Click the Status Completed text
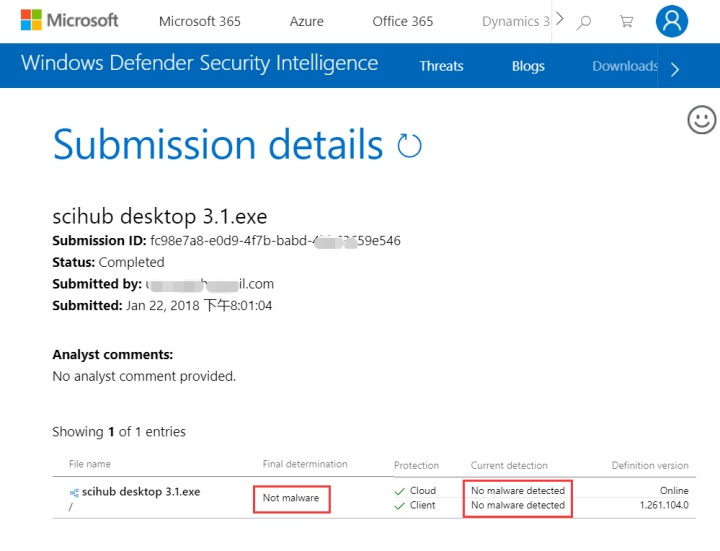This screenshot has height=551, width=720. (x=131, y=262)
